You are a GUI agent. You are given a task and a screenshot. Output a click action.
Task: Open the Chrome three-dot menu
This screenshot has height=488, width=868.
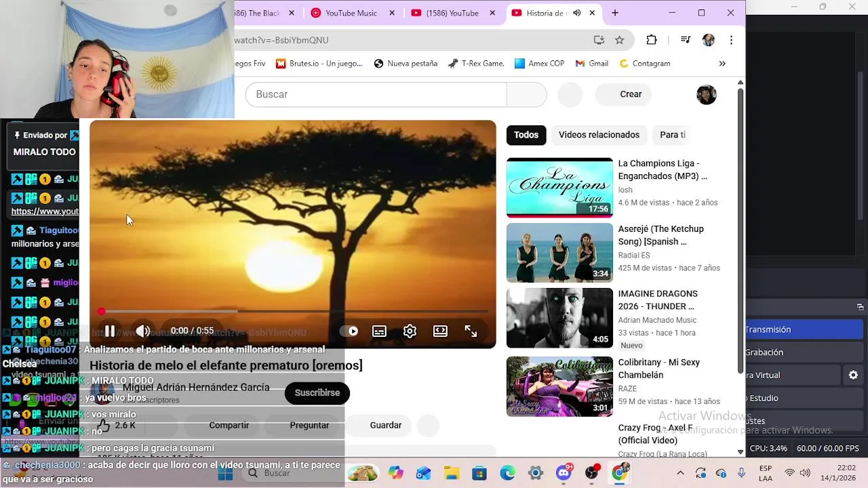pos(731,40)
